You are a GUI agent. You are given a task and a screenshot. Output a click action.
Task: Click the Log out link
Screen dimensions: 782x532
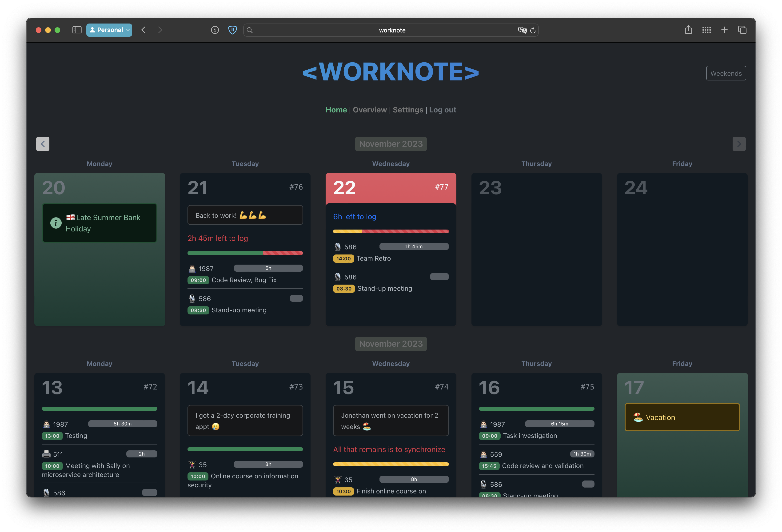click(443, 110)
